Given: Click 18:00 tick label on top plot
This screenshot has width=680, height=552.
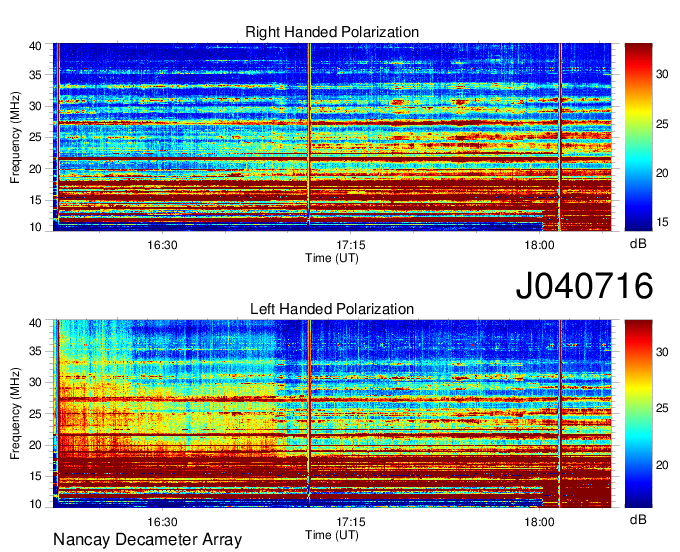Looking at the screenshot, I should (539, 245).
